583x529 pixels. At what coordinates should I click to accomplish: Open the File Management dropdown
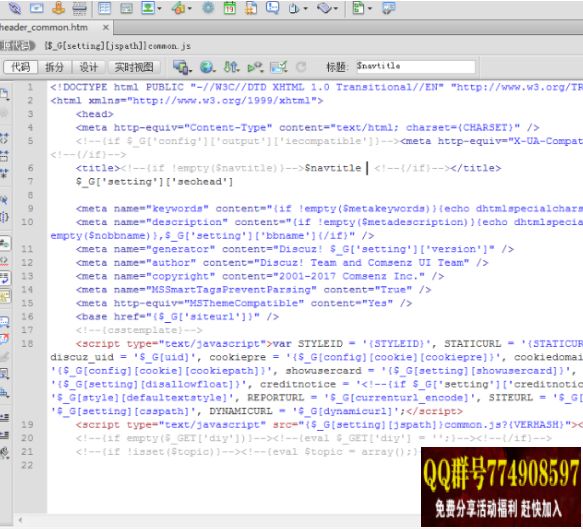coord(231,67)
